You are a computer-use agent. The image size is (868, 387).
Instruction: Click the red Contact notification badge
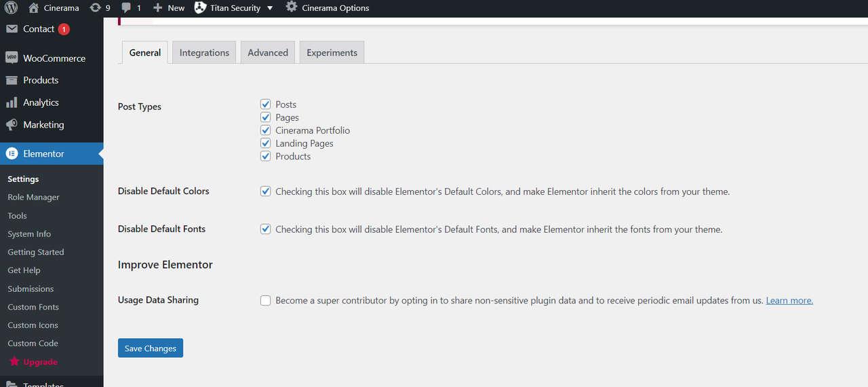(64, 29)
